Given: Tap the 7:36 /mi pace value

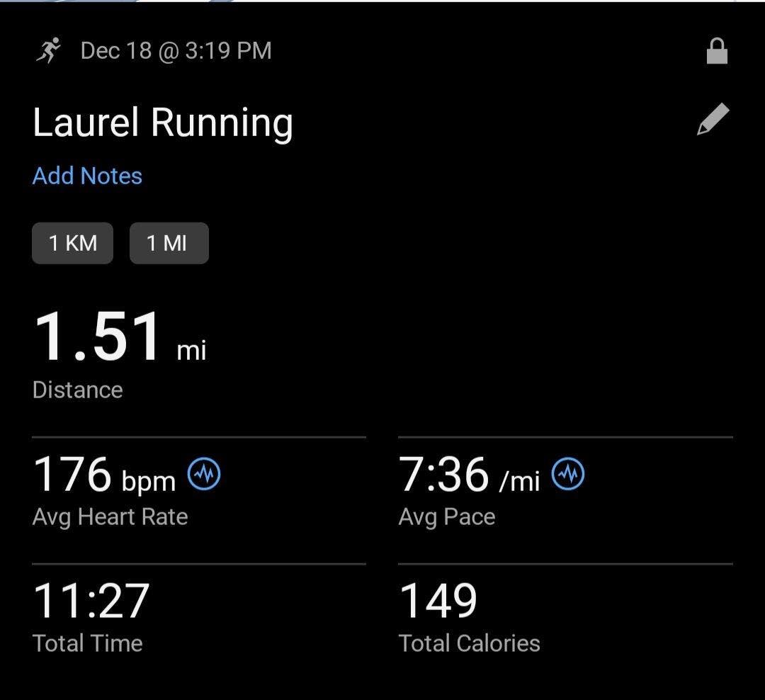Looking at the screenshot, I should click(468, 475).
